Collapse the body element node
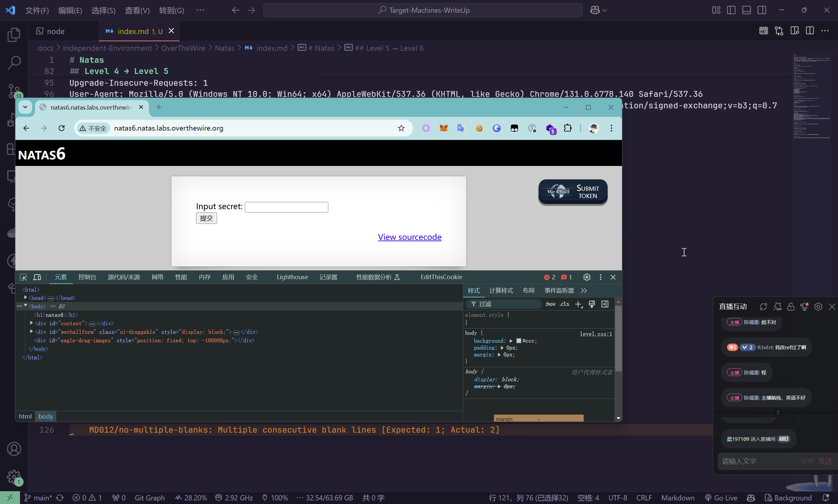Viewport: 838px width, 504px height. [26, 306]
